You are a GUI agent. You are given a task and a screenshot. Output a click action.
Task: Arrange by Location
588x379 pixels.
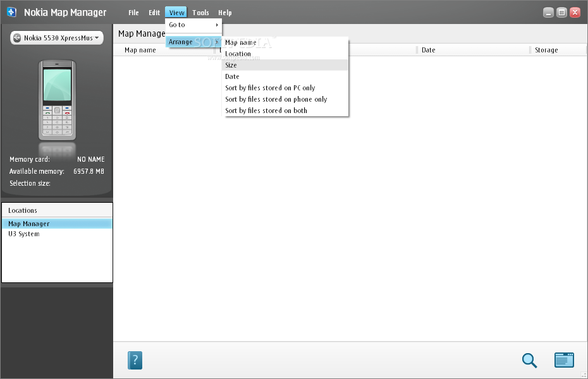tap(285, 54)
